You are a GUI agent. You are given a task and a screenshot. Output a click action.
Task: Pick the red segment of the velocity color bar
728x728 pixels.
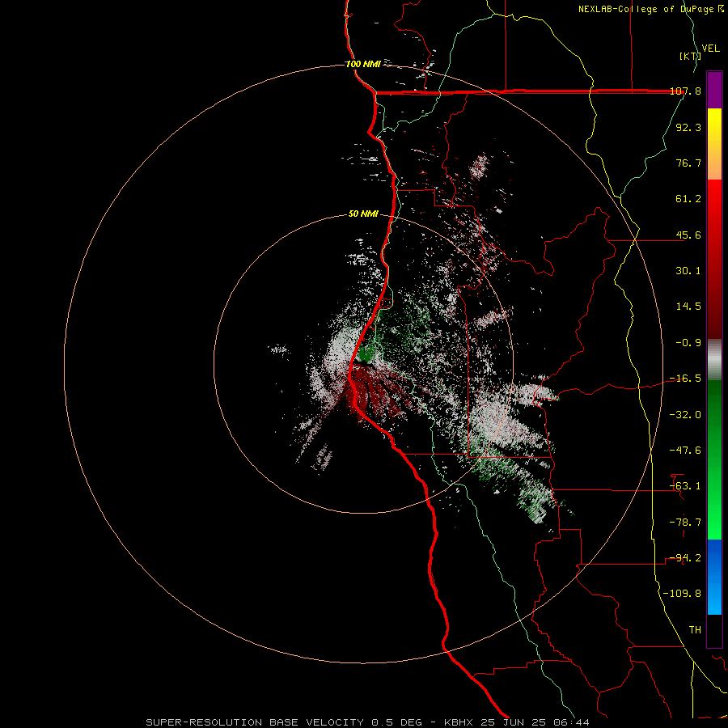[x=714, y=259]
